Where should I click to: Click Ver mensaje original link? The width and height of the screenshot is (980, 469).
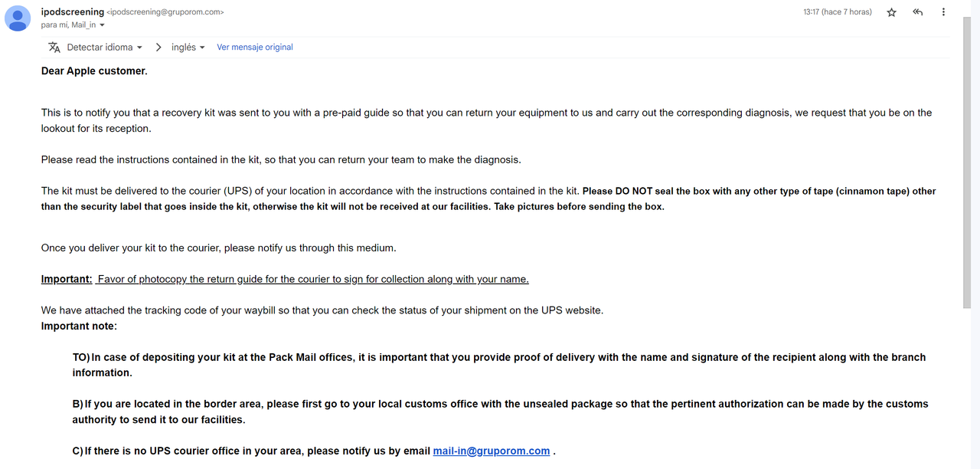[255, 48]
